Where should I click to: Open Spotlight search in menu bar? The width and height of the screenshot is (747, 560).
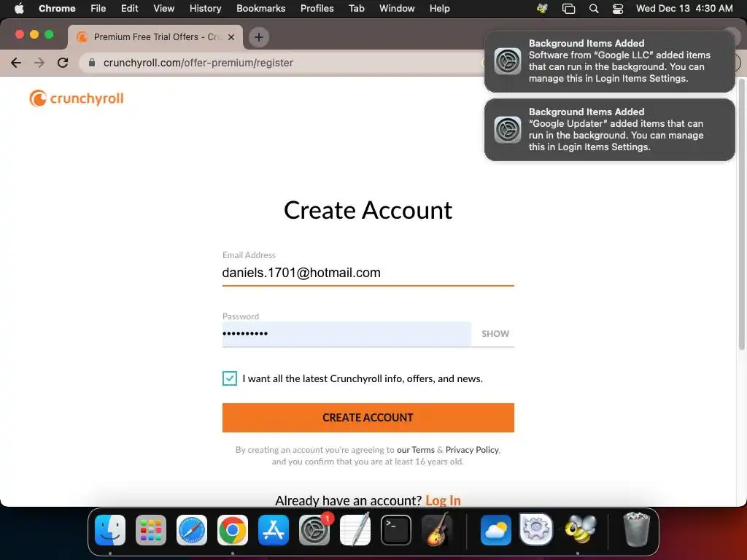pyautogui.click(x=594, y=8)
